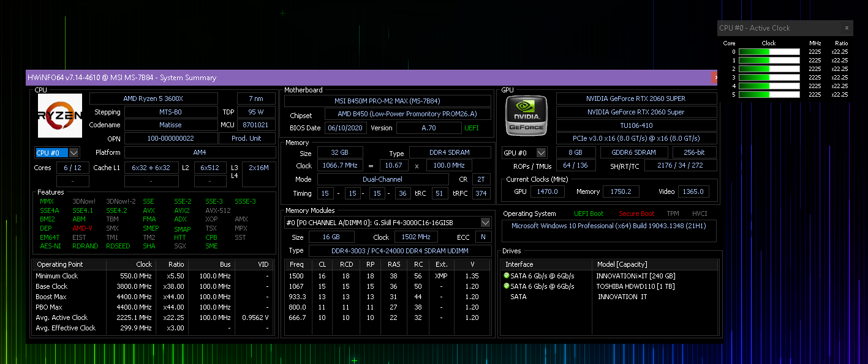Close the HWiNFO64 System Summary window
Image resolution: width=868 pixels, height=364 pixels.
[x=715, y=78]
